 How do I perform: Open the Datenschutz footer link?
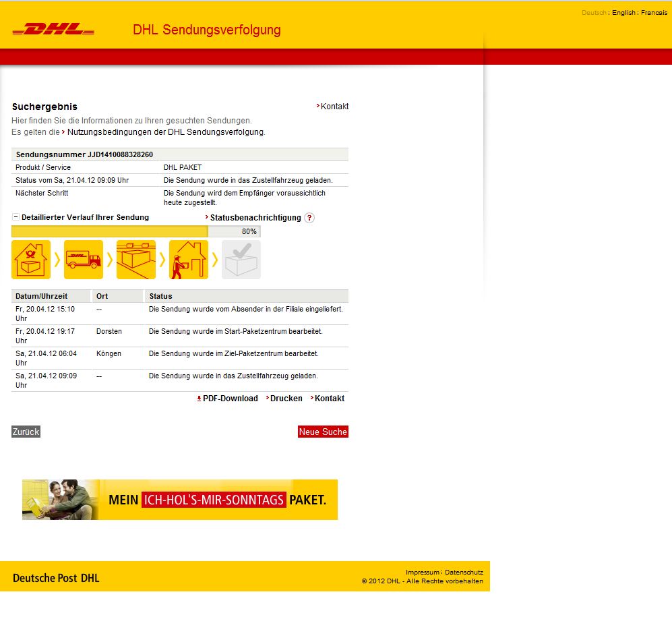(x=464, y=573)
